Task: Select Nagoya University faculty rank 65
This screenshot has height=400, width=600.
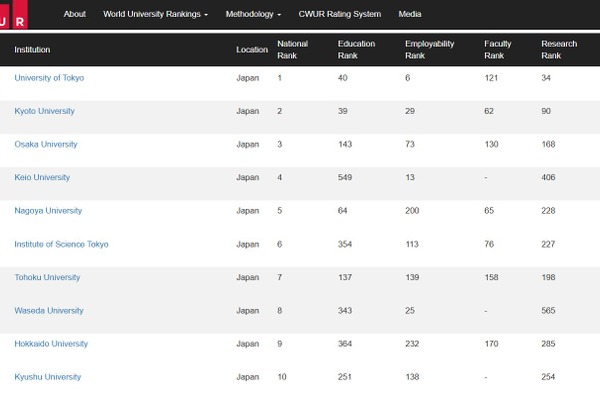Action: (x=489, y=211)
